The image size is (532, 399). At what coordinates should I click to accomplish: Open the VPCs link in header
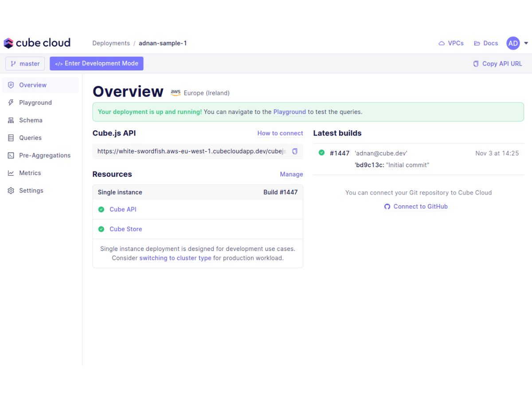(451, 43)
